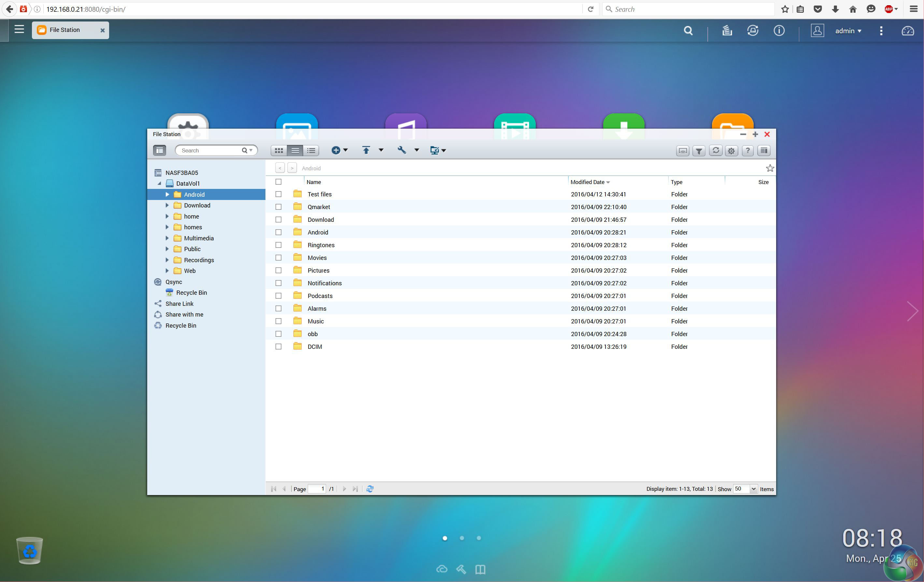Click the upload arrow icon

click(366, 150)
